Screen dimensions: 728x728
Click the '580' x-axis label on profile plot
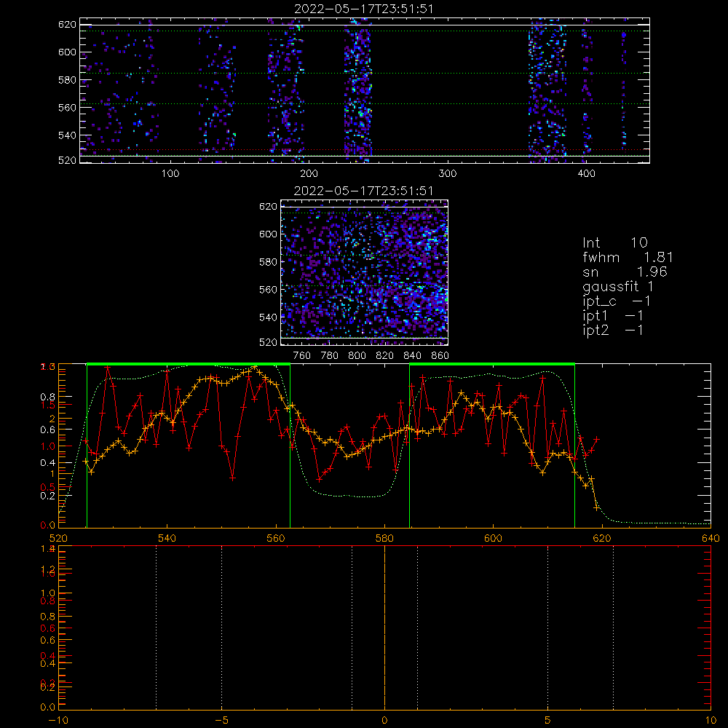click(384, 538)
